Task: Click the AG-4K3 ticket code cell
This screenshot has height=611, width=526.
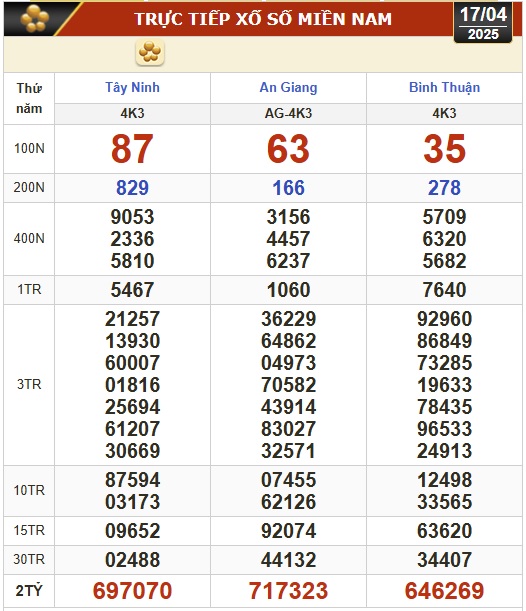Action: (x=288, y=113)
